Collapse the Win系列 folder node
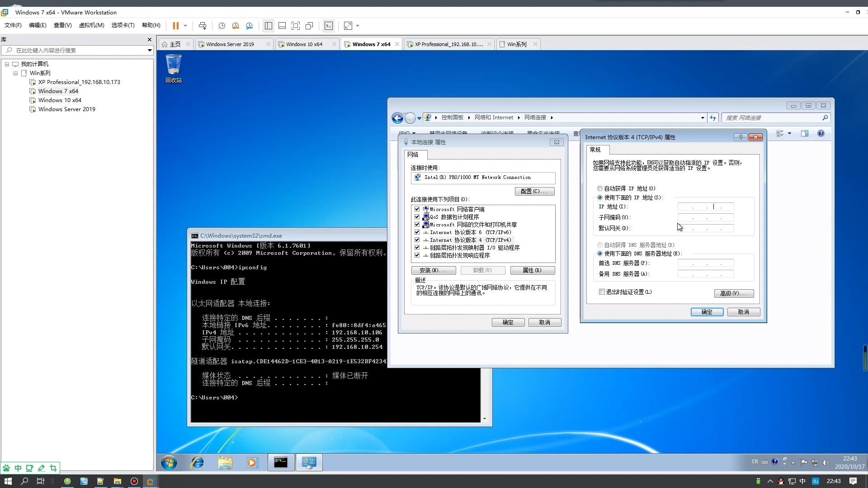This screenshot has height=488, width=868. point(15,73)
